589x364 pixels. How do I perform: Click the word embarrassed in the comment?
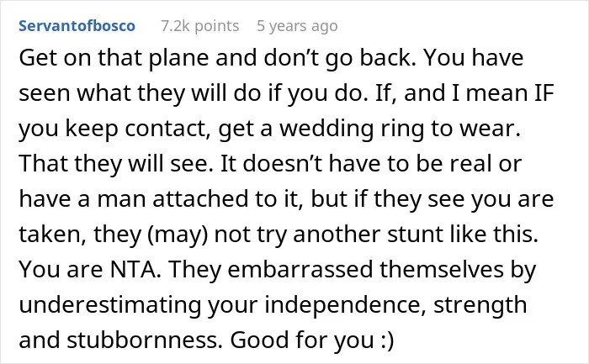(x=302, y=269)
